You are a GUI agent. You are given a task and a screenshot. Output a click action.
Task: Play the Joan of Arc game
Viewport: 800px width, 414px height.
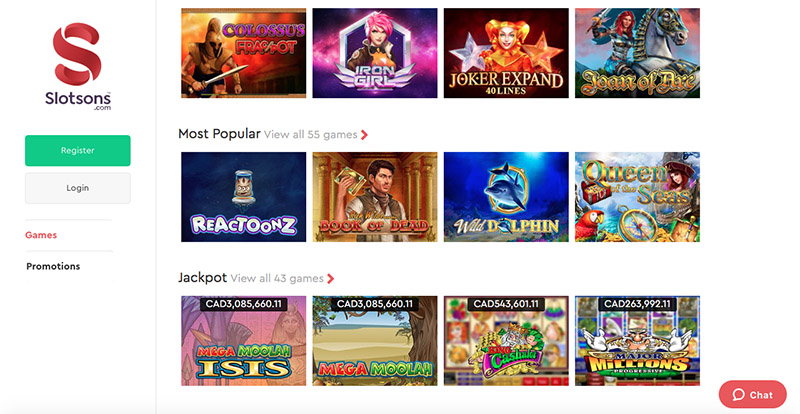click(637, 53)
